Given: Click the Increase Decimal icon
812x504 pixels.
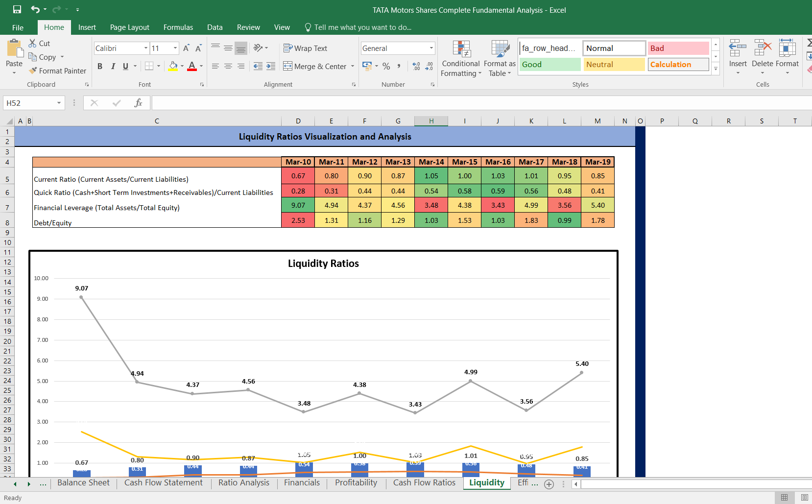Looking at the screenshot, I should 416,66.
